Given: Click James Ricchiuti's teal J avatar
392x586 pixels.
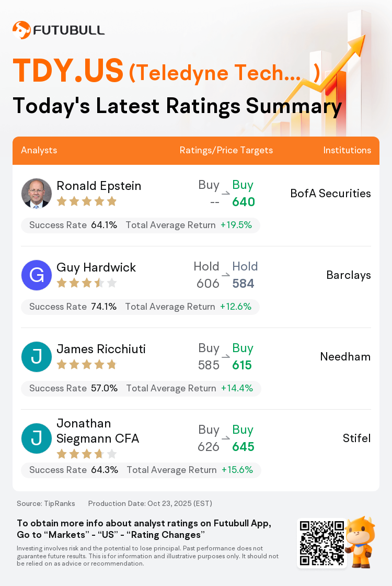Looking at the screenshot, I should click(37, 357).
